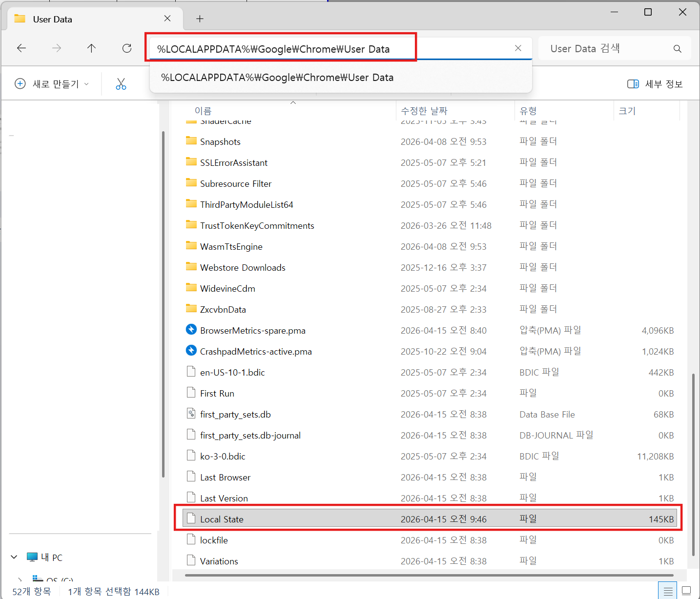Select the TrustTokenKeyCommitments folder name

[x=257, y=225]
